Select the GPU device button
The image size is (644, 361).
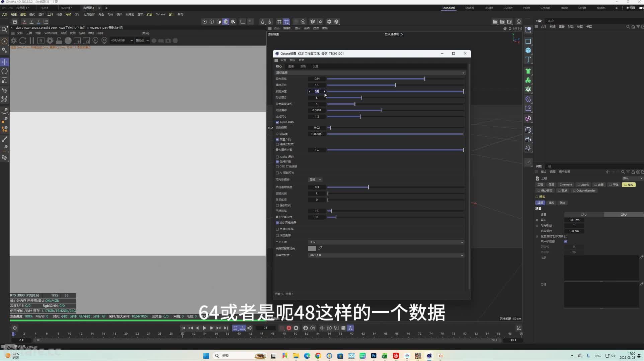tap(624, 215)
